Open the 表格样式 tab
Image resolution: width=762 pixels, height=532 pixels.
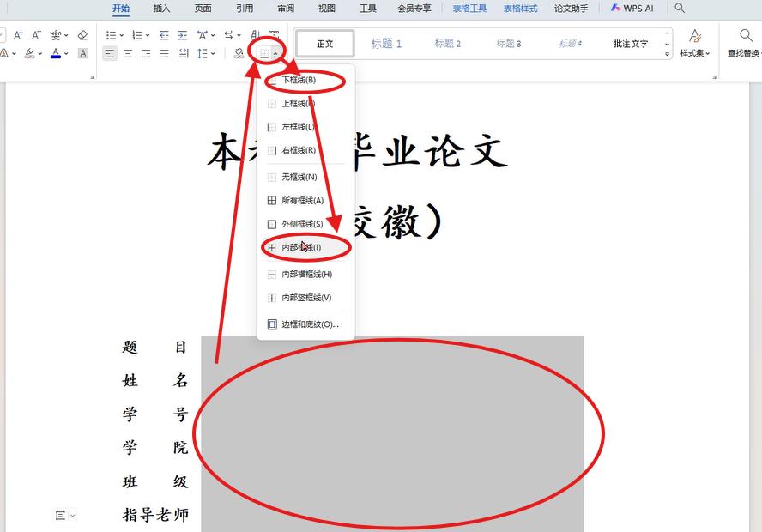(520, 8)
